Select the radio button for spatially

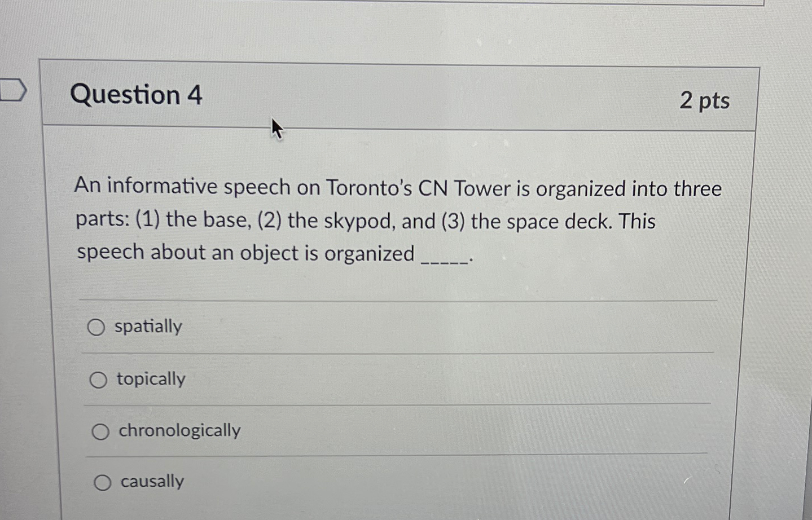click(98, 327)
